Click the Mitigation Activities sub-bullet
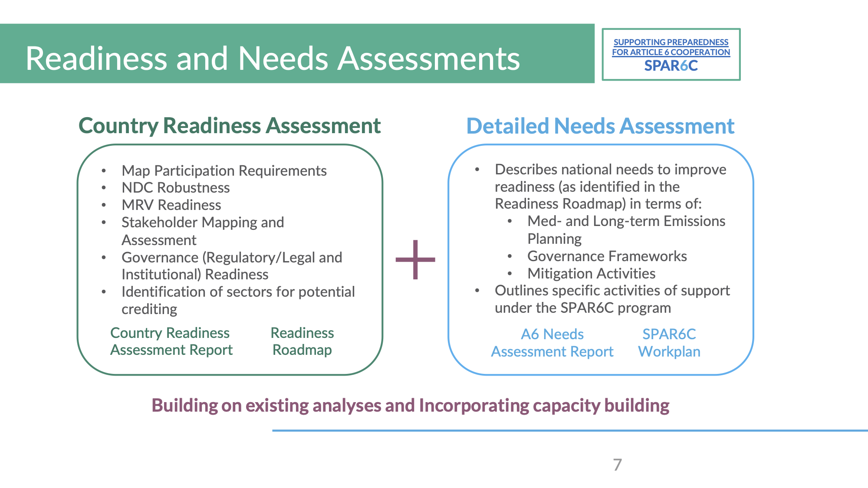This screenshot has height=488, width=868. pos(592,273)
